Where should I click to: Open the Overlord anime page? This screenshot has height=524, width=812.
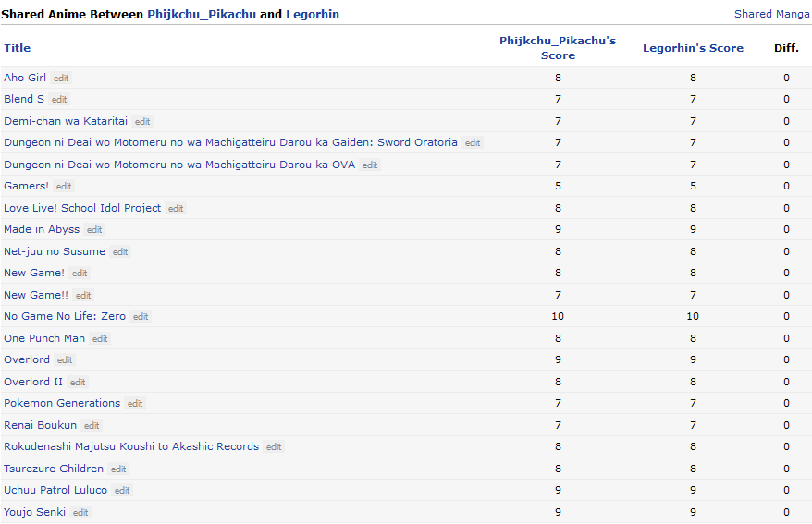click(27, 359)
